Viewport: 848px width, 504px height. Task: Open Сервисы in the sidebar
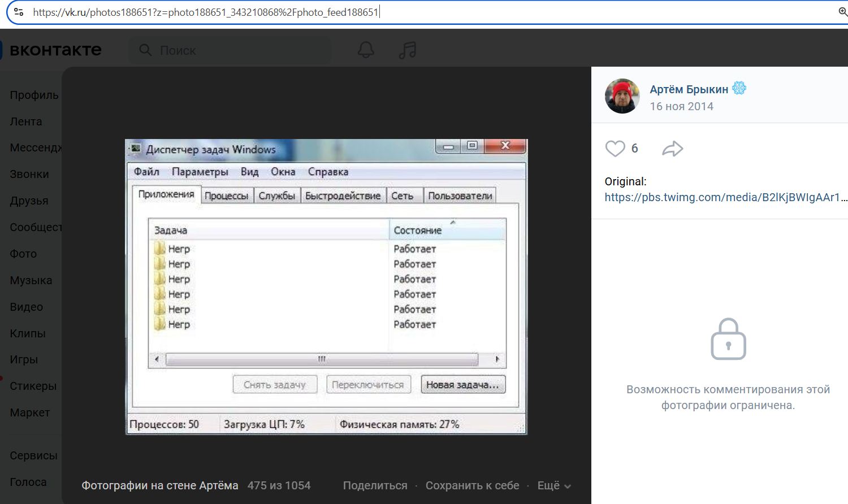click(33, 455)
